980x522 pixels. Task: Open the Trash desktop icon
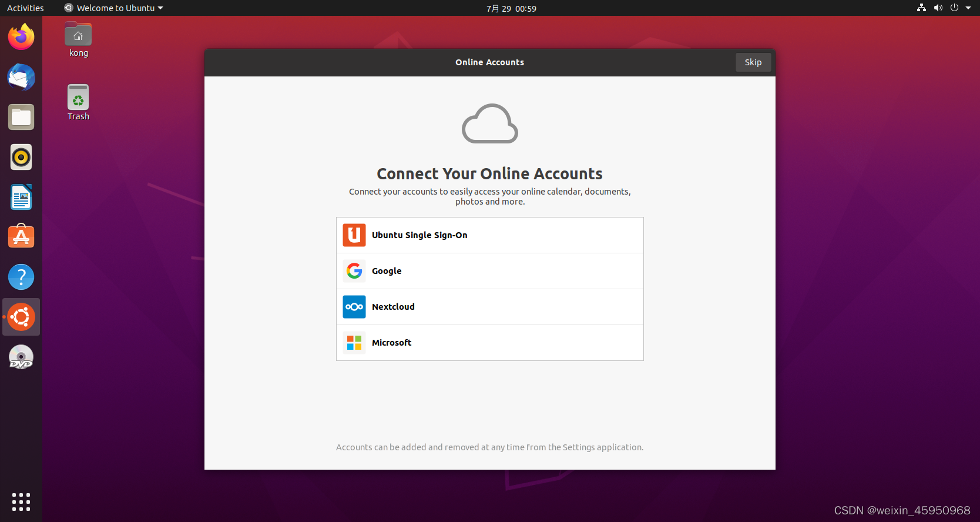click(x=78, y=103)
